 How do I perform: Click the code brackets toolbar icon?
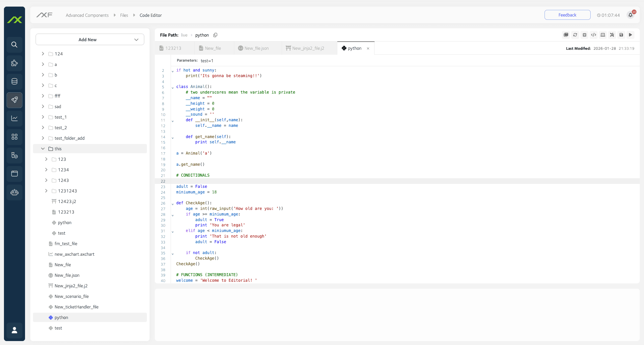click(594, 35)
